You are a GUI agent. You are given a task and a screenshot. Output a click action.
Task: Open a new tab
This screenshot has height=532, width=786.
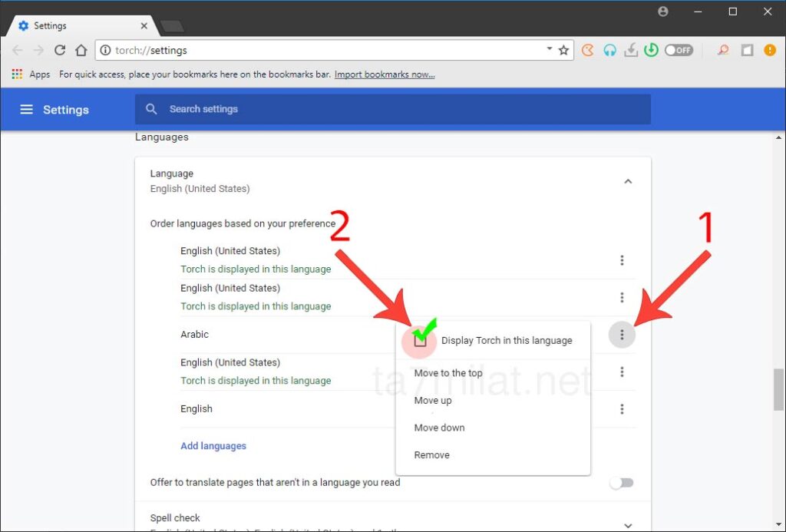coord(172,26)
